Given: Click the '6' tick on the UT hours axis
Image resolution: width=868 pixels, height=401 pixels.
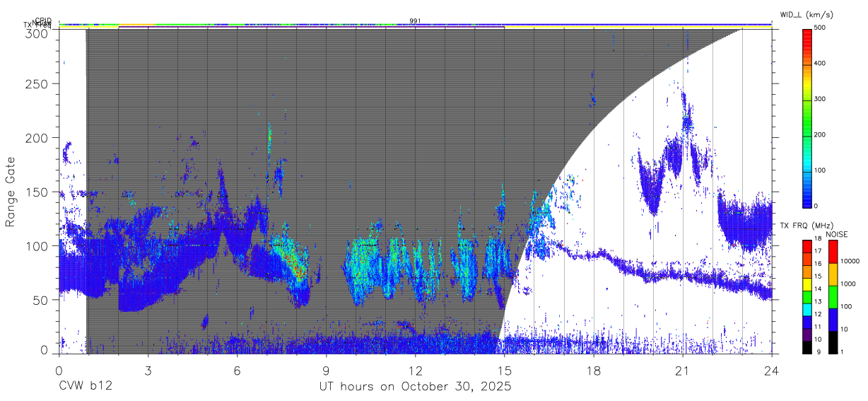Looking at the screenshot, I should coord(237,371).
